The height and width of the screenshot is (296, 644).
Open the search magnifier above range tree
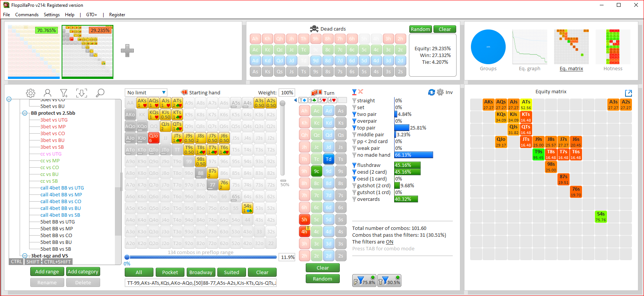click(x=100, y=93)
